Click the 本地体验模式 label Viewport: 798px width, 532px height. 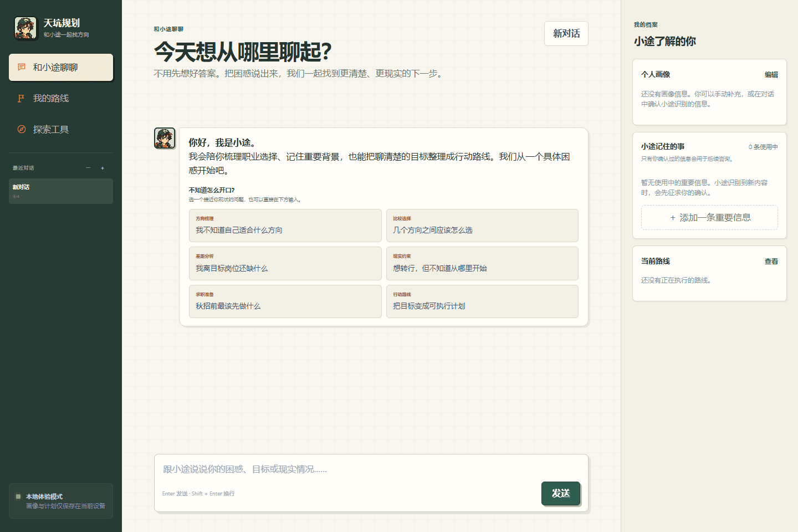(x=44, y=497)
